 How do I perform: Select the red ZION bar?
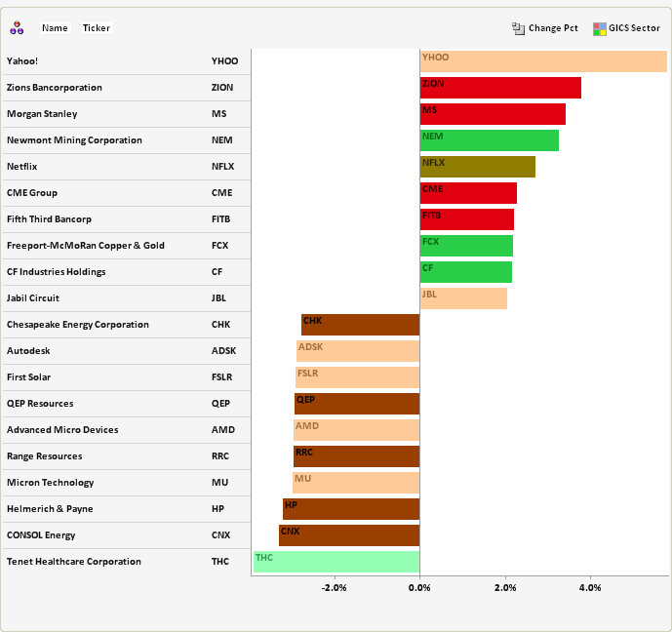[x=500, y=88]
